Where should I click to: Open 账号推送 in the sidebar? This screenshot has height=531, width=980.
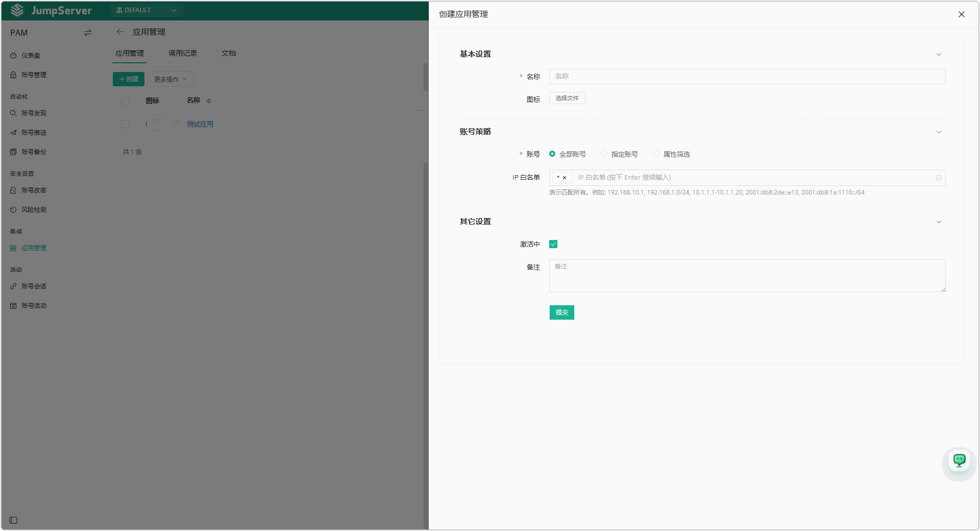pos(34,133)
